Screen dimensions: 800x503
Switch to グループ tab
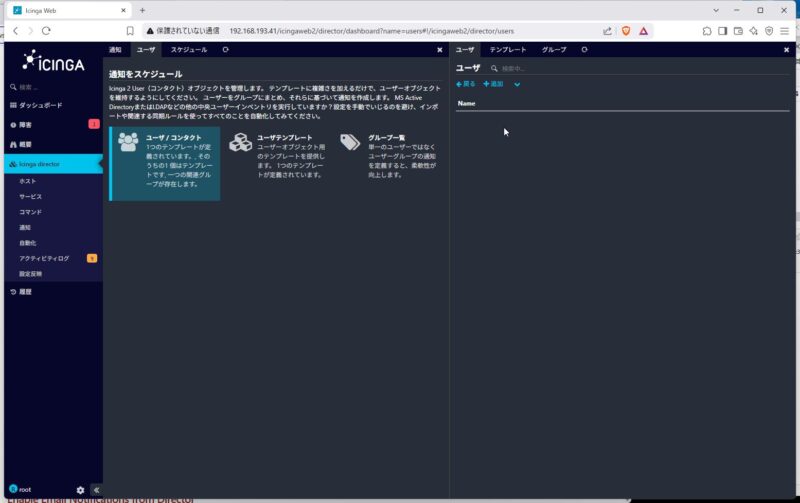pyautogui.click(x=554, y=49)
